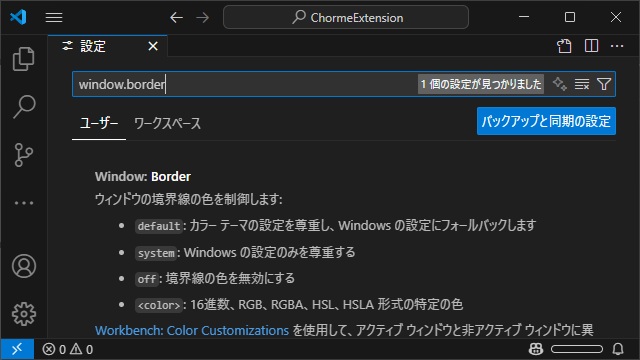The height and width of the screenshot is (360, 640).
Task: Open the Accounts menu icon
Action: click(x=24, y=266)
